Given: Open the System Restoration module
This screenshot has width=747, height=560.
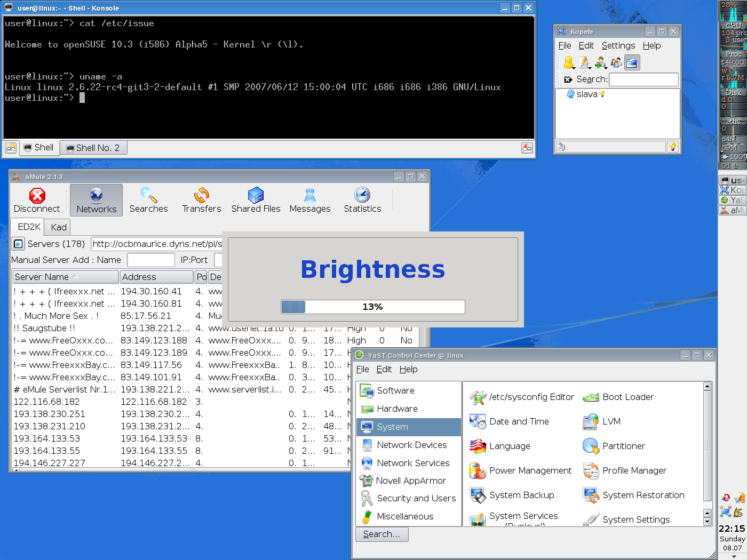Looking at the screenshot, I should 633,495.
